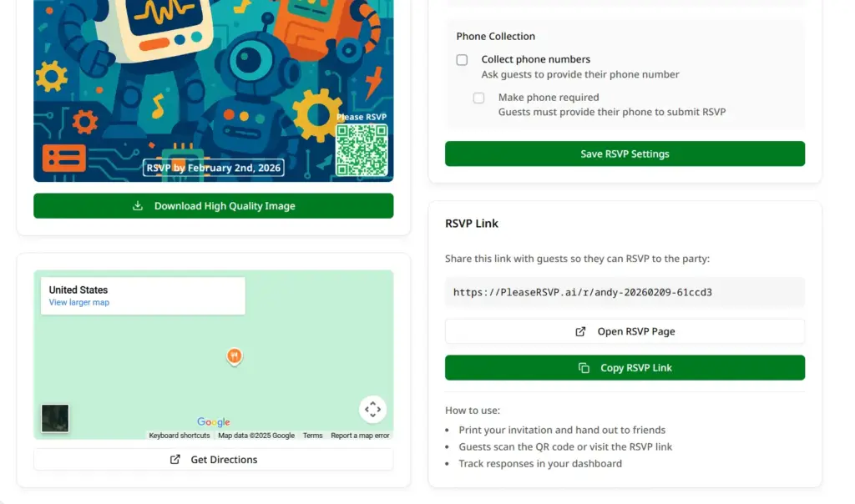The image size is (855, 504).
Task: Click the copy icon on Copy RSVP Link
Action: click(x=583, y=367)
